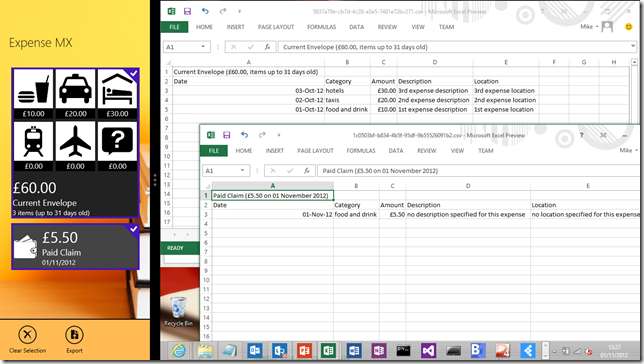Save in the back Excel window
Viewport: 644px width, 364px height.
coord(187,12)
